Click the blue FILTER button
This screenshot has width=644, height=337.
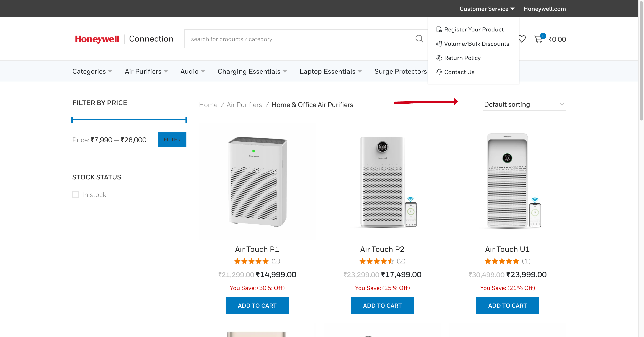(172, 140)
